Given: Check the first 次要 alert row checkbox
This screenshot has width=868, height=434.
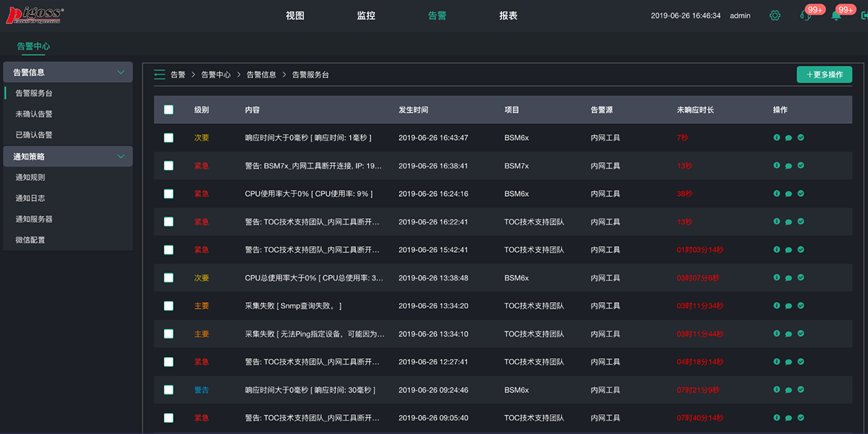Looking at the screenshot, I should (x=168, y=137).
